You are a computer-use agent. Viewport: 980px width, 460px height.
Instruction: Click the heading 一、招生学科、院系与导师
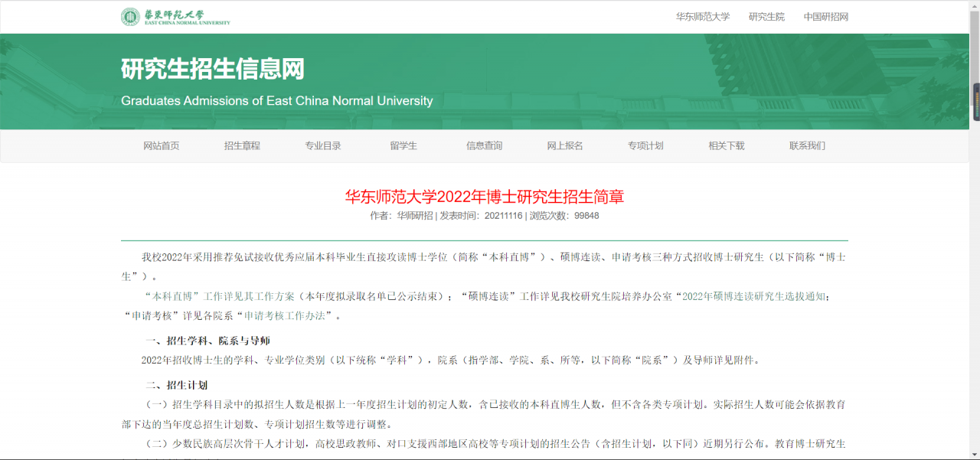tap(207, 341)
